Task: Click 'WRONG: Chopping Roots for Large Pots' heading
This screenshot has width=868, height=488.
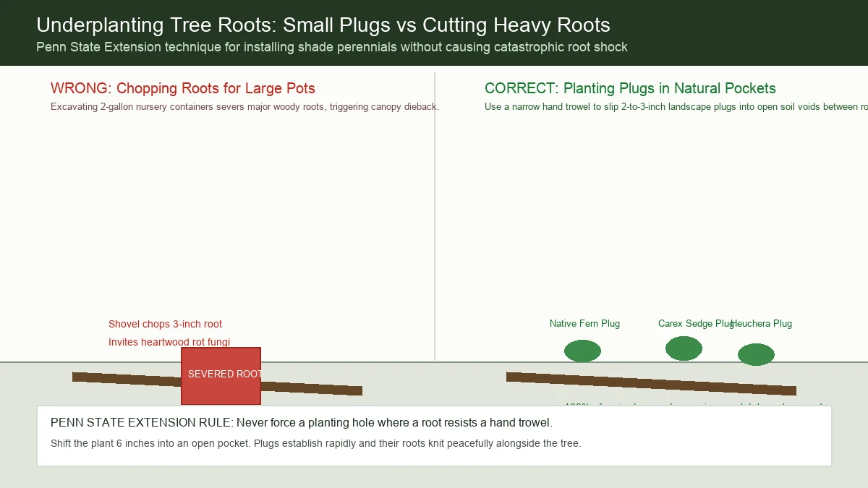Action: [x=183, y=88]
